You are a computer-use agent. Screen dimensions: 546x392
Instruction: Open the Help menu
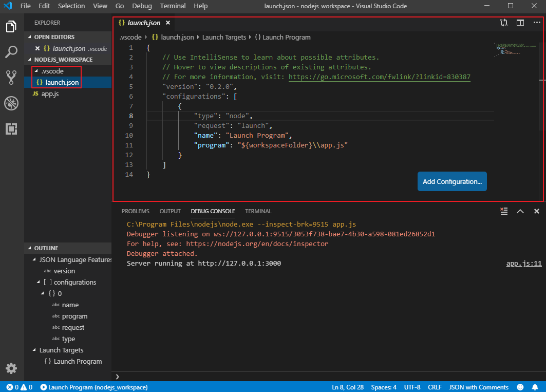[x=200, y=6]
